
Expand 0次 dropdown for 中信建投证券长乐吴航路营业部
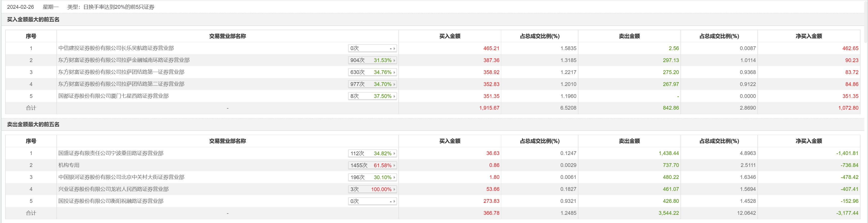coord(372,48)
